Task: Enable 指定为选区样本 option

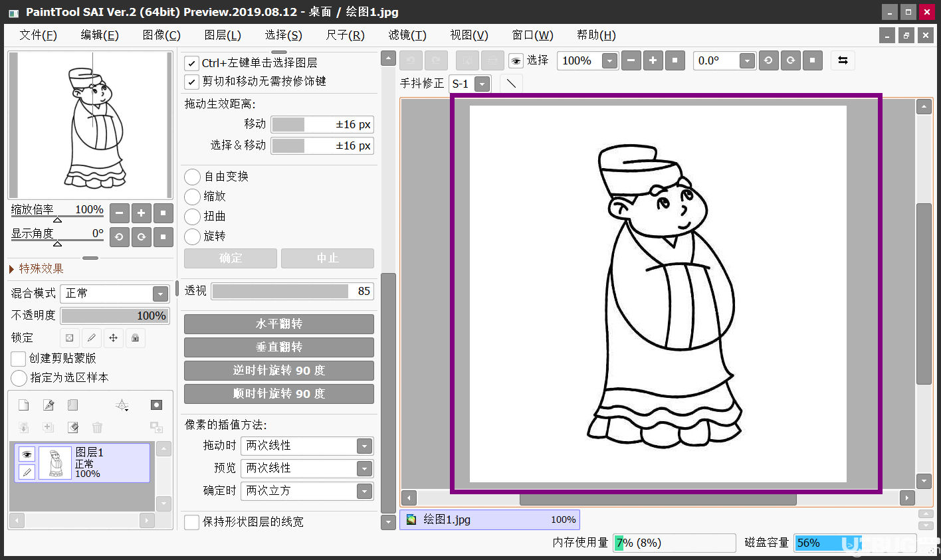Action: pyautogui.click(x=19, y=378)
